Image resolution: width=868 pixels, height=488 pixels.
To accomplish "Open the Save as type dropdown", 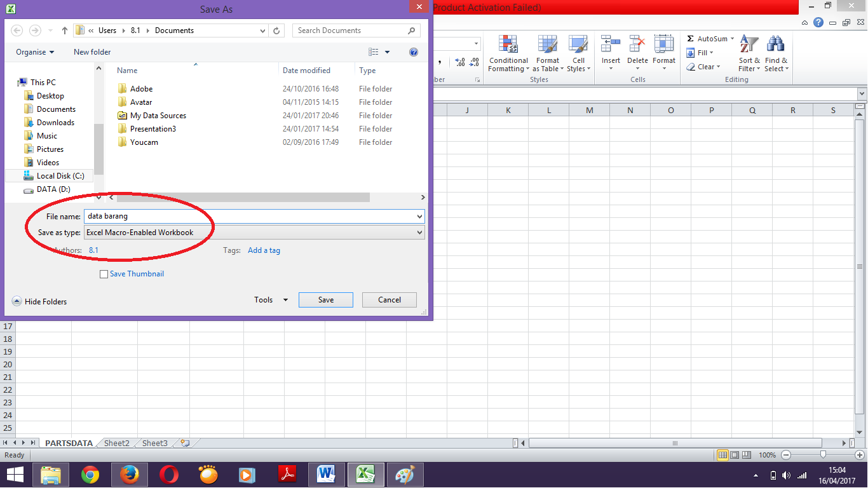I will 418,233.
